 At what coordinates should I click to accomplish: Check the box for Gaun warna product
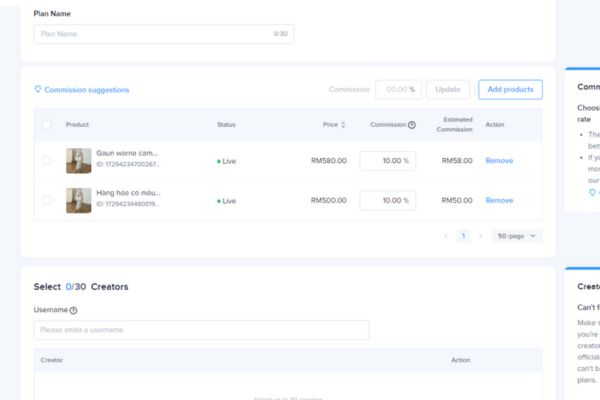pyautogui.click(x=47, y=160)
